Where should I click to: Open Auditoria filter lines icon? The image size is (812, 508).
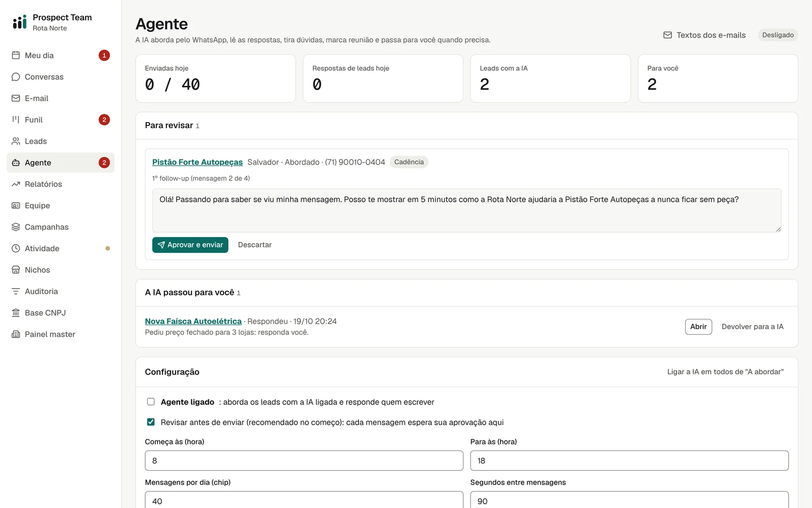(16, 291)
